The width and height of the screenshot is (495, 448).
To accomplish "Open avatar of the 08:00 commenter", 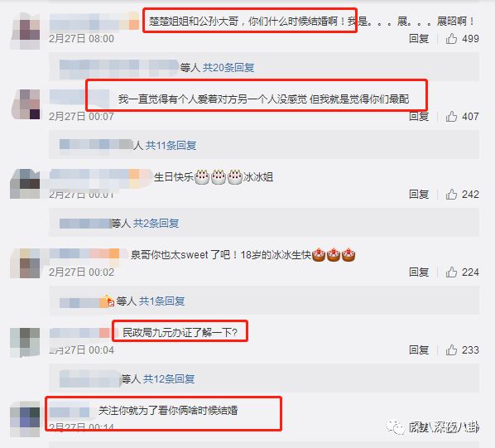I will click(x=26, y=31).
